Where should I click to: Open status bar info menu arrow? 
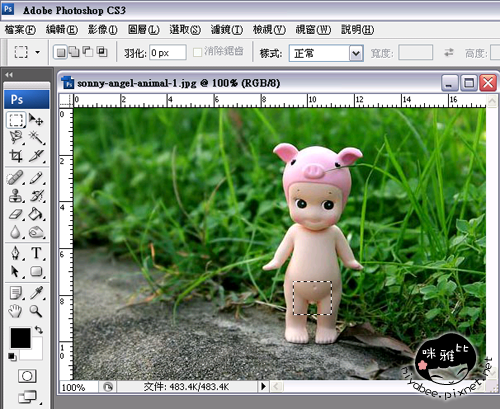click(x=263, y=387)
